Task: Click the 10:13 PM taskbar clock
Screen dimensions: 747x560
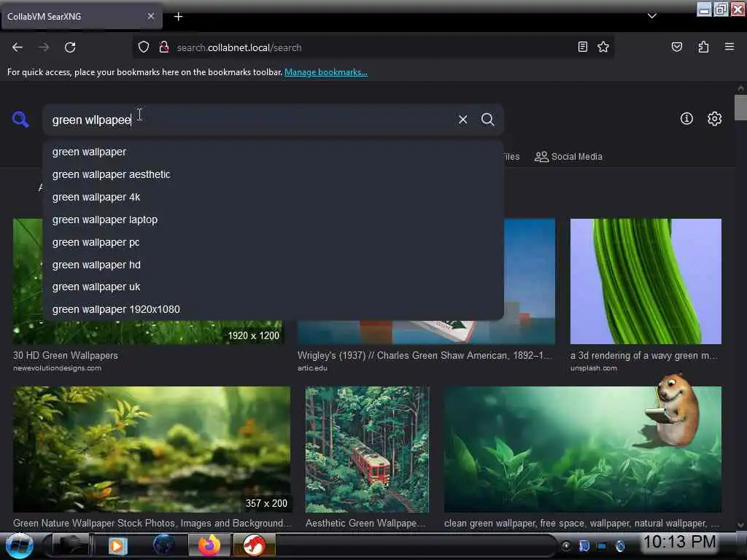Action: click(679, 542)
